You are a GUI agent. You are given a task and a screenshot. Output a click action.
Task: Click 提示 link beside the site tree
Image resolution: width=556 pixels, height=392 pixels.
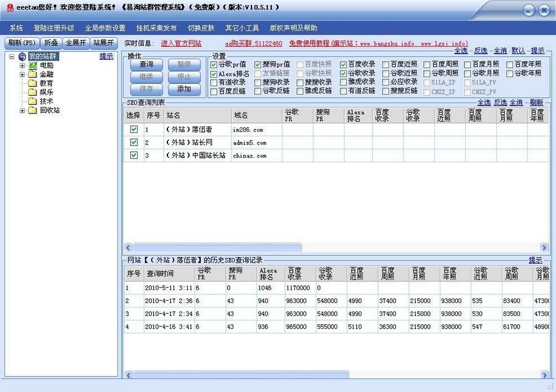(106, 56)
